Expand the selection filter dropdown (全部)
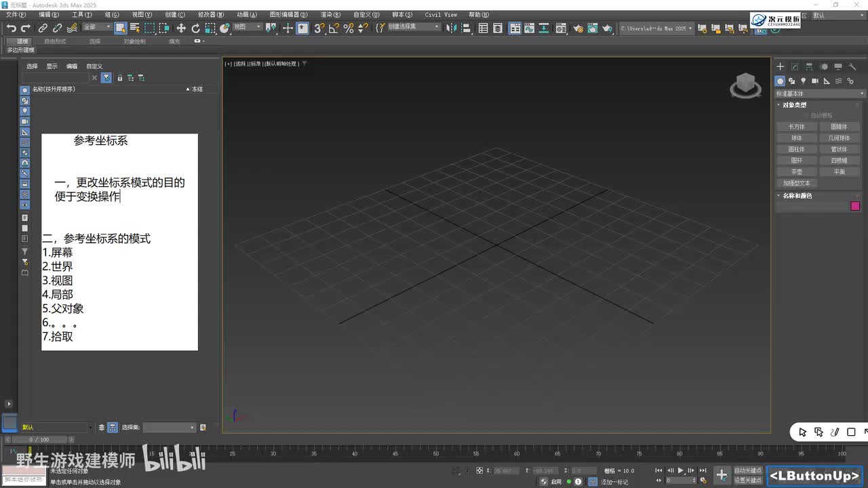Image resolution: width=868 pixels, height=488 pixels. [98, 27]
